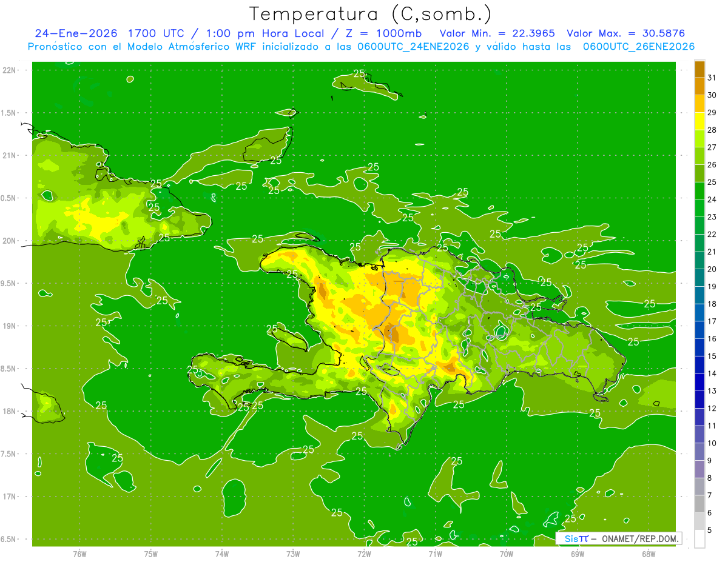
Task: Click the SisTT - ONAMET/REP.DOM. logo box
Action: [x=619, y=538]
